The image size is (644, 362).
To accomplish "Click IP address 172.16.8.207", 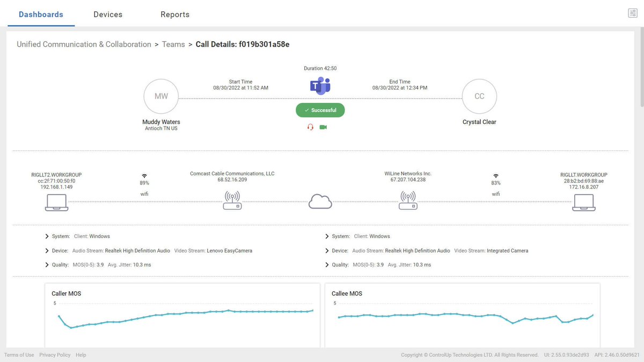I will [584, 187].
